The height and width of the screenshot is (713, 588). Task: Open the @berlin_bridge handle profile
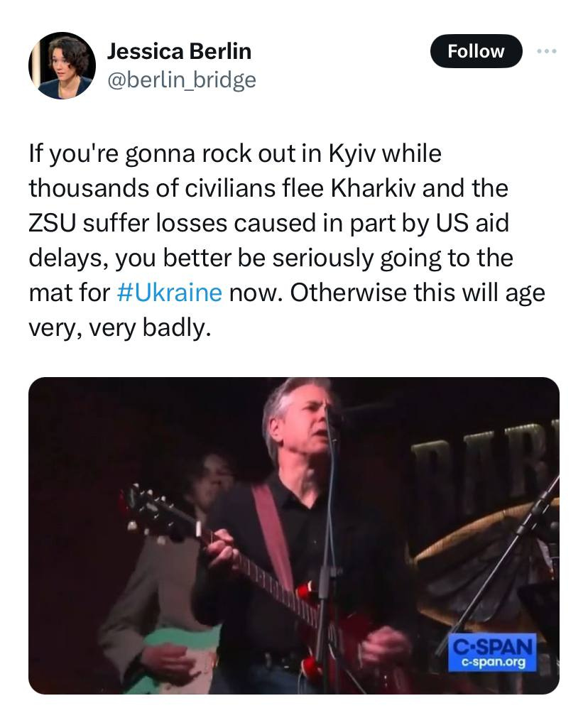(182, 80)
